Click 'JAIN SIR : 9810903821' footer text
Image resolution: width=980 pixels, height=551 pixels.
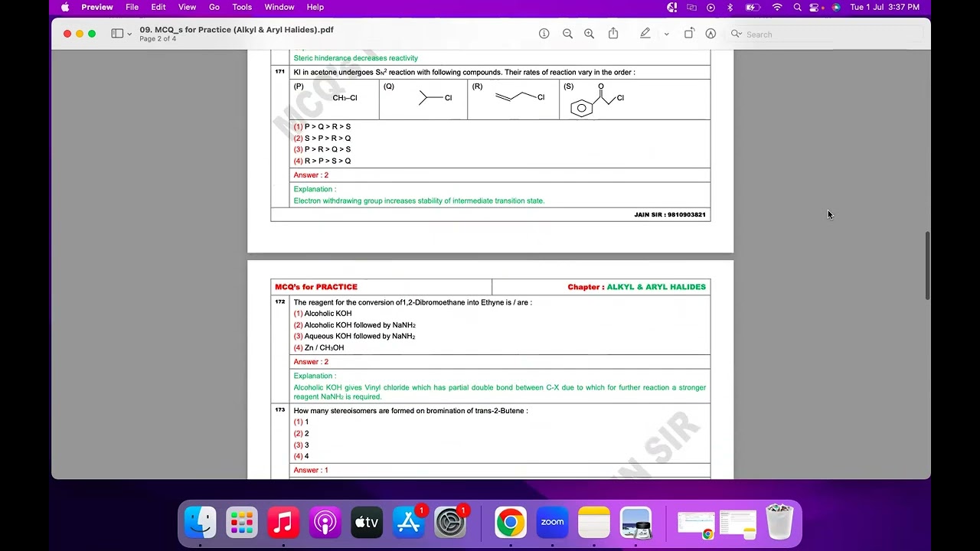[x=670, y=214]
